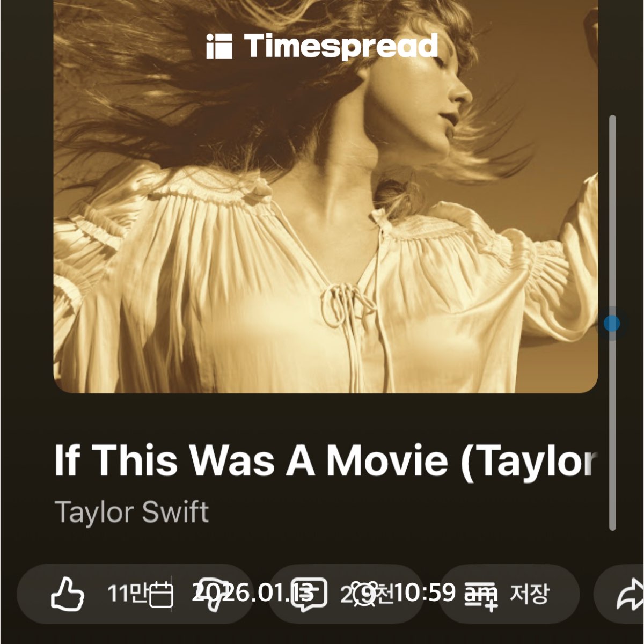Viewport: 644px width, 644px height.
Task: Click the Timespread watermark text
Action: [341, 46]
